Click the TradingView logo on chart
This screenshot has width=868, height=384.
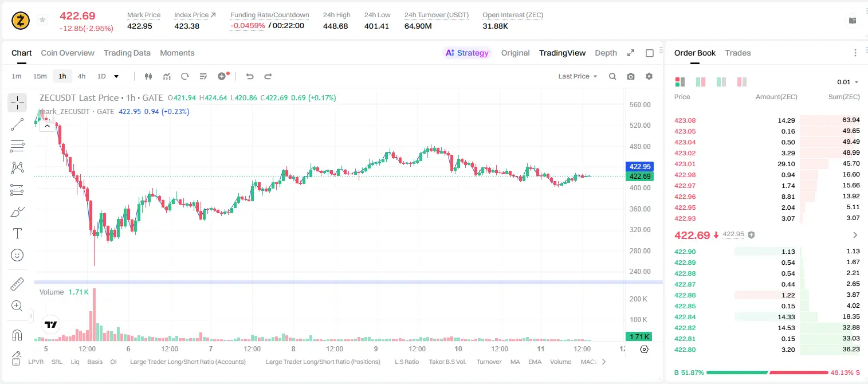[51, 324]
